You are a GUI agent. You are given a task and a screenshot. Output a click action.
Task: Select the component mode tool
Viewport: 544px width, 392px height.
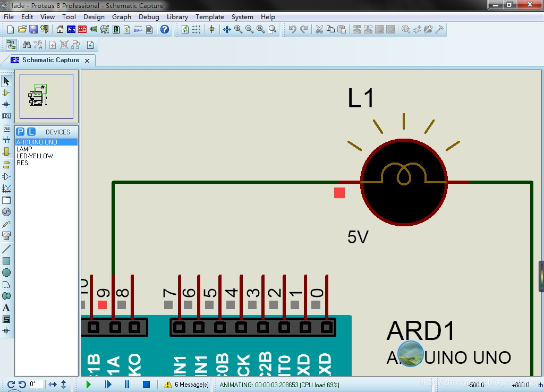[6, 92]
